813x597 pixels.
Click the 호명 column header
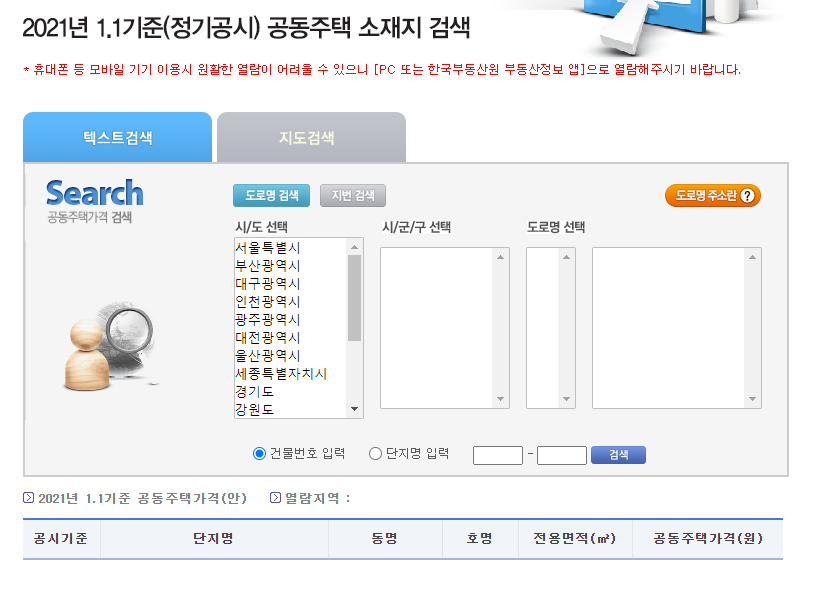coord(480,539)
